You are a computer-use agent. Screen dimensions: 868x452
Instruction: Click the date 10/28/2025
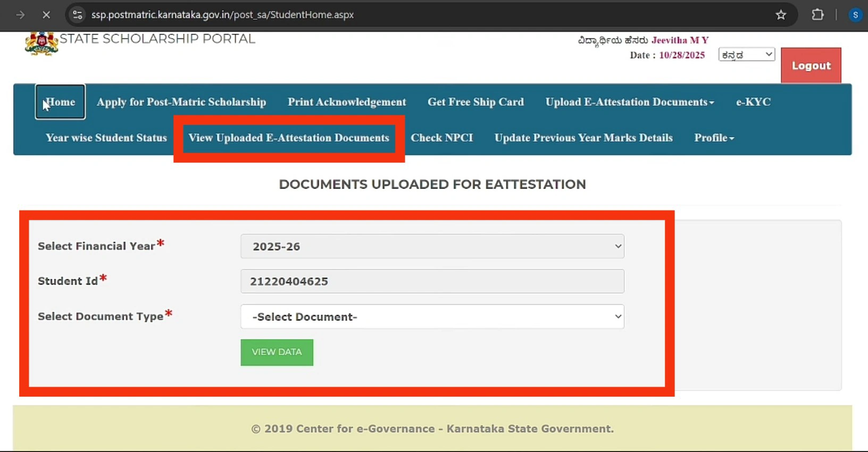[682, 55]
